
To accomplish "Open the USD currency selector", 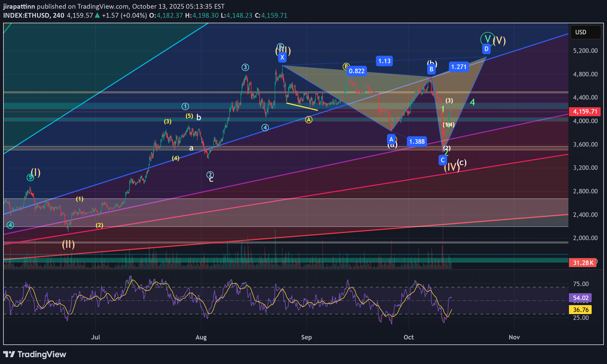I will click(x=586, y=32).
